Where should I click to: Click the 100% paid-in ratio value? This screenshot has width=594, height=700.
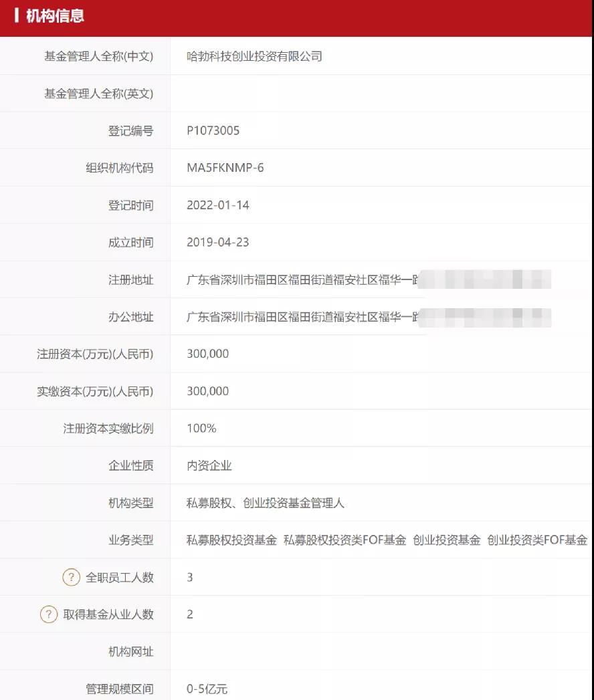point(201,428)
